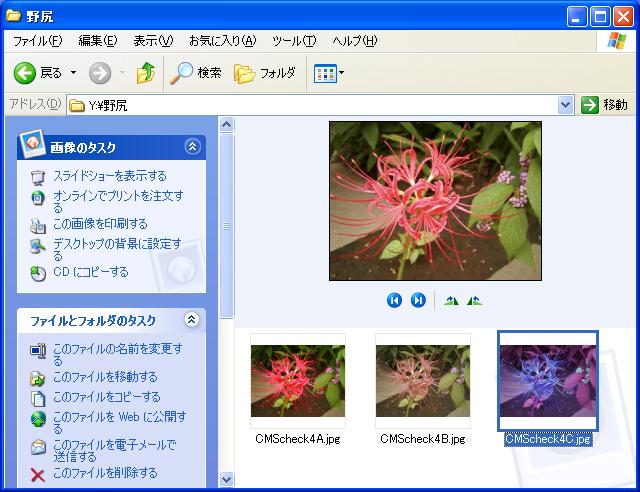Maximize the 野尻 window

click(x=600, y=17)
